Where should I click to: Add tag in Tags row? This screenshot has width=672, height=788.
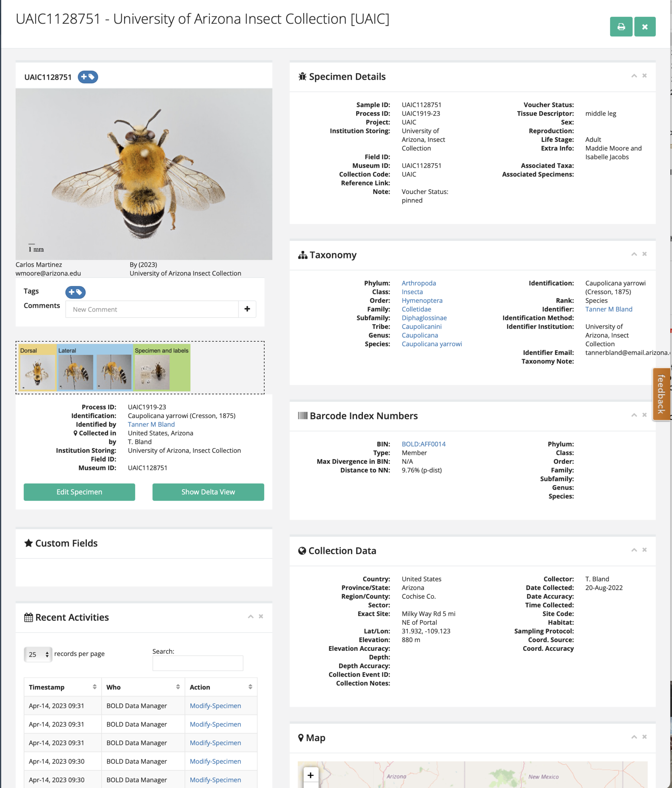pyautogui.click(x=75, y=292)
